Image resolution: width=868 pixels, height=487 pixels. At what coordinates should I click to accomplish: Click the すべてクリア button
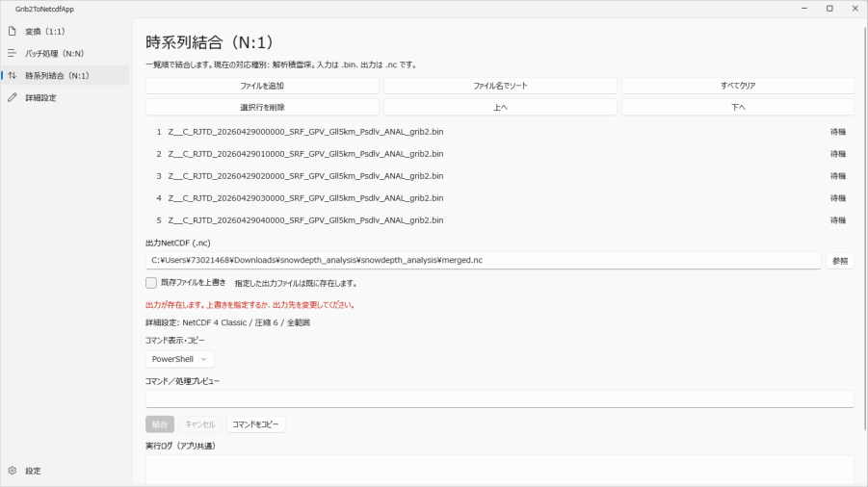(x=738, y=86)
